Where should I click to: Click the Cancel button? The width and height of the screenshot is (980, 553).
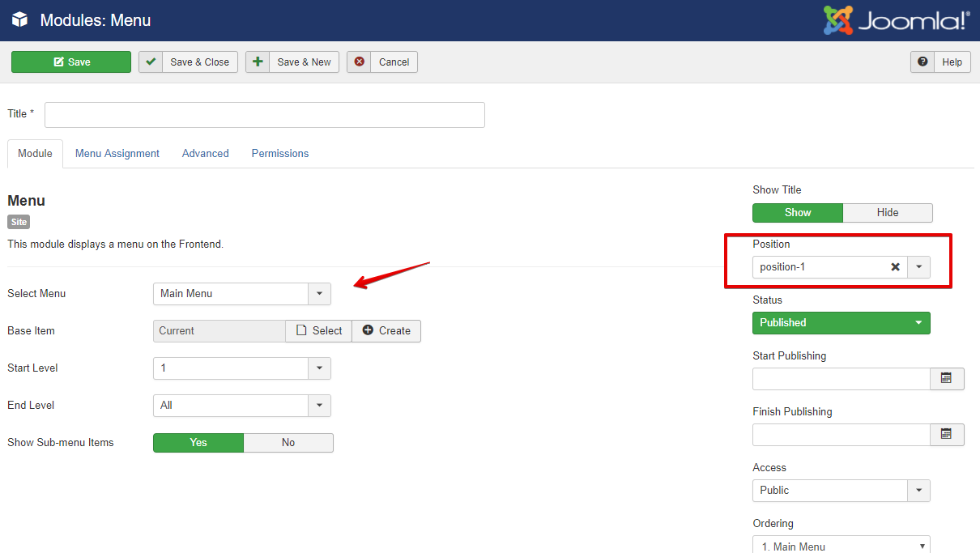(x=382, y=62)
